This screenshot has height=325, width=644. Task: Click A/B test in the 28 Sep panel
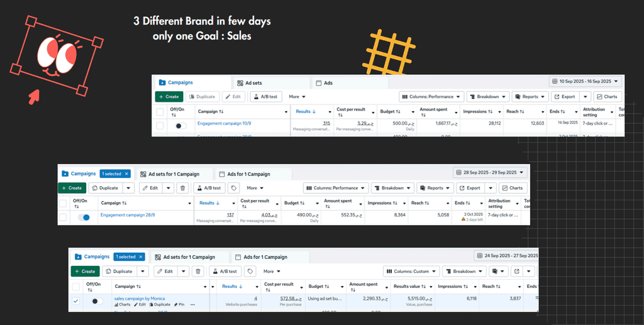point(209,188)
